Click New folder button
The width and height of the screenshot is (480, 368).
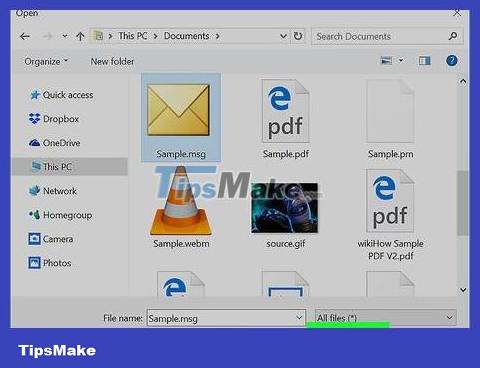click(x=112, y=61)
